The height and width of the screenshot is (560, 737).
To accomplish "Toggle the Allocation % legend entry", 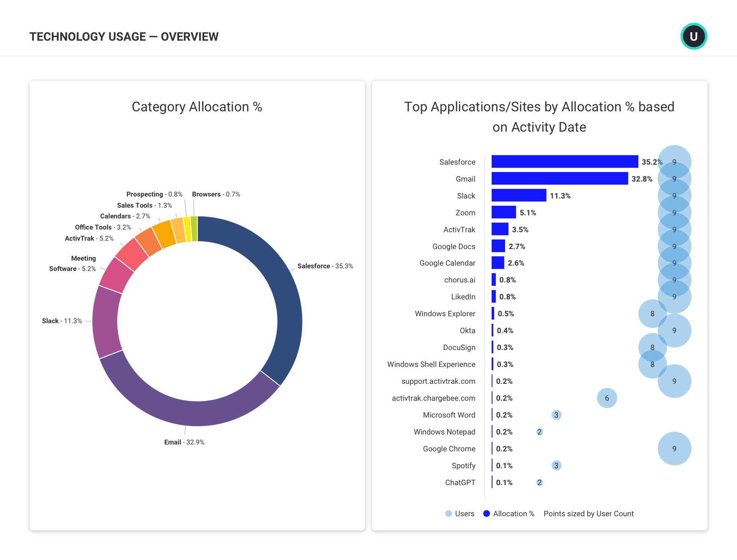I will [509, 514].
